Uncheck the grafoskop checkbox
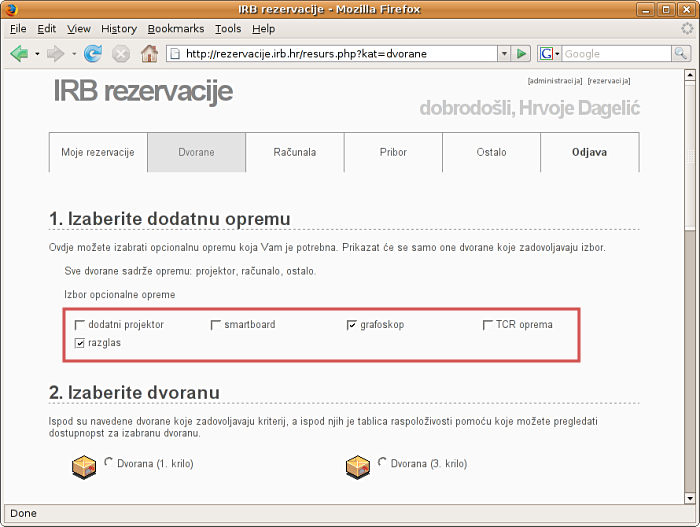 (x=352, y=325)
